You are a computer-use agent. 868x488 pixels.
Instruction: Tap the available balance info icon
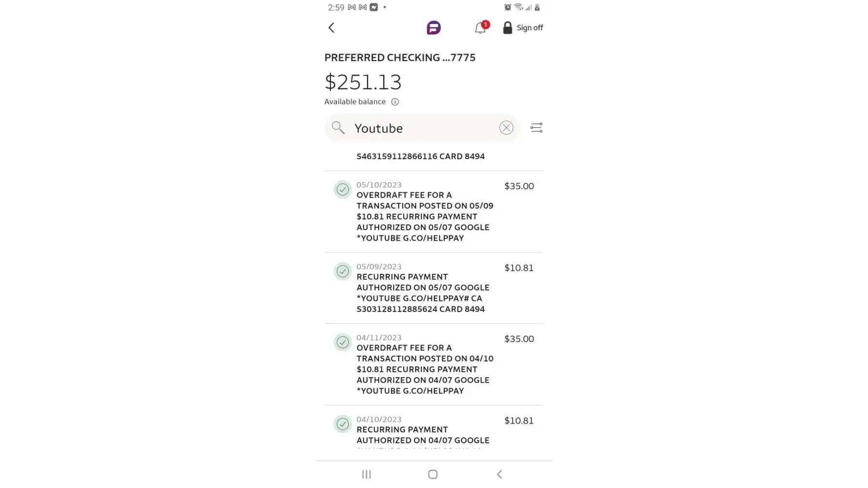[x=395, y=102]
